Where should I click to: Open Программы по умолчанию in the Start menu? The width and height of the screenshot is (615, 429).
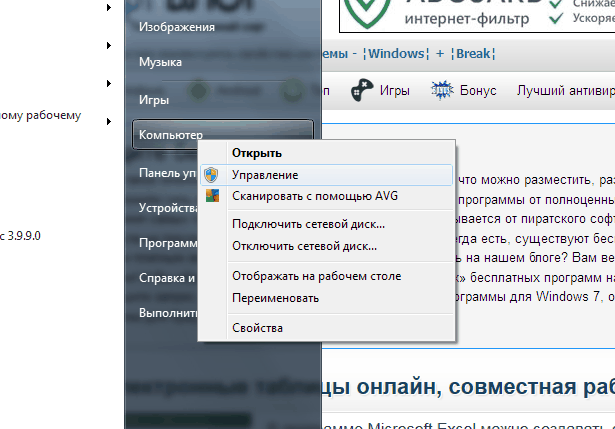[168, 243]
